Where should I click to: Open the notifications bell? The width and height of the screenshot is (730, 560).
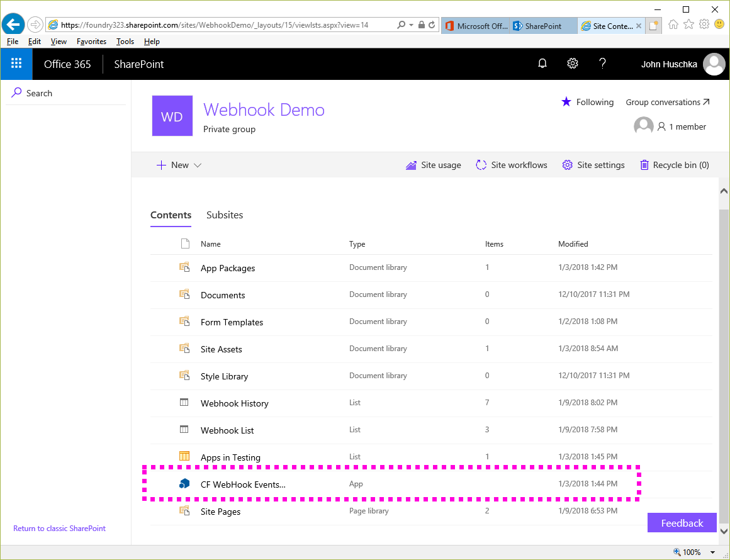tap(542, 64)
